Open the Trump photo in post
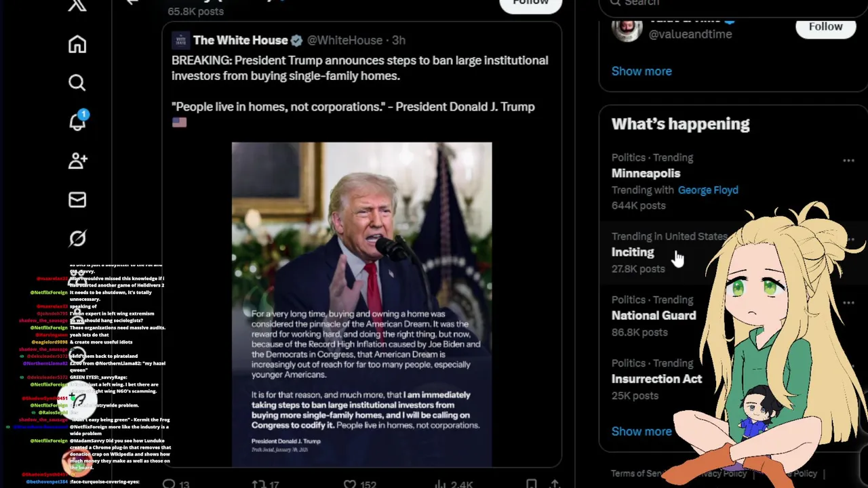The image size is (868, 488). [x=361, y=304]
